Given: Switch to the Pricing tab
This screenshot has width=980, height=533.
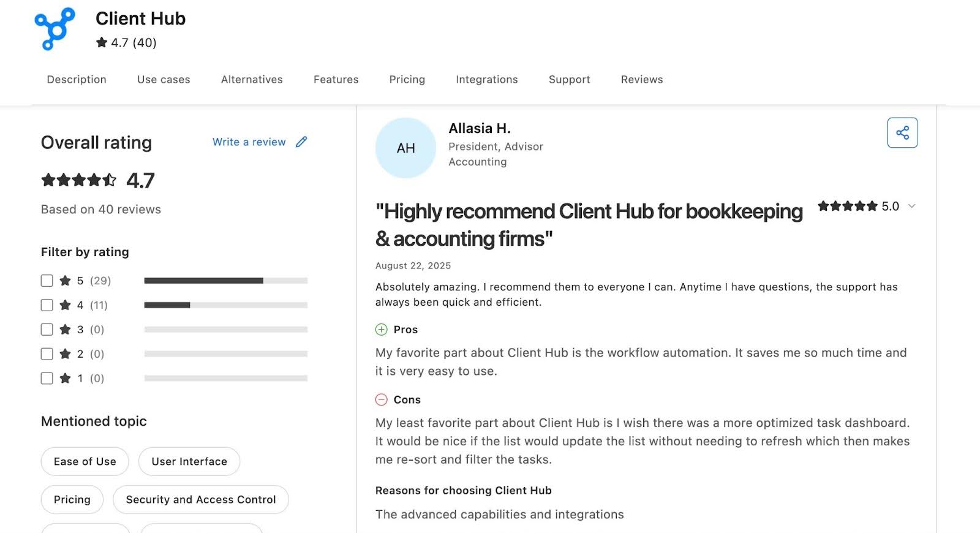Looking at the screenshot, I should [x=407, y=79].
